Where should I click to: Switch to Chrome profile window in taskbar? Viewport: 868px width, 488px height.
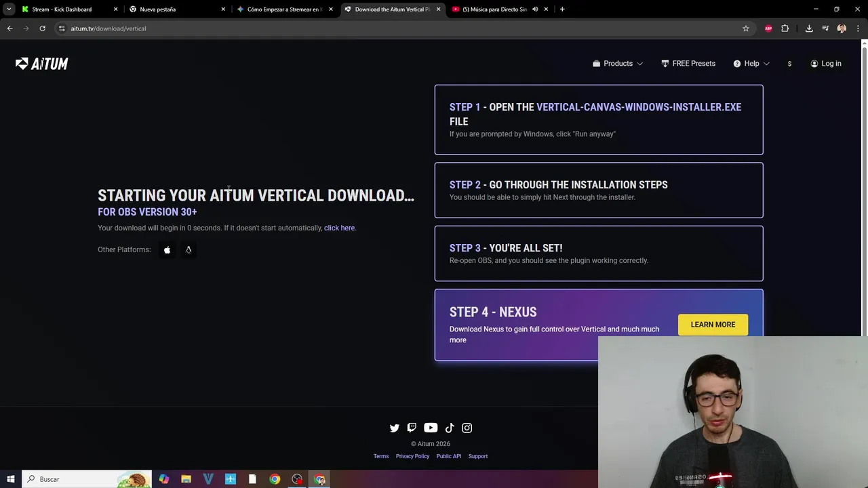point(319,479)
